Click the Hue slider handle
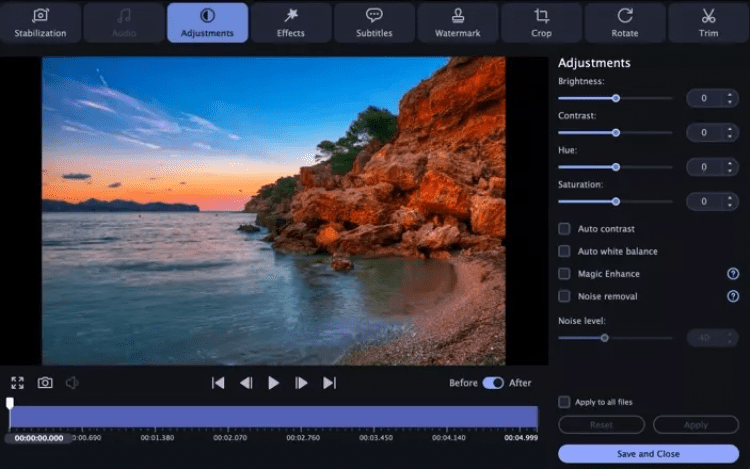The height and width of the screenshot is (469, 750). click(616, 167)
